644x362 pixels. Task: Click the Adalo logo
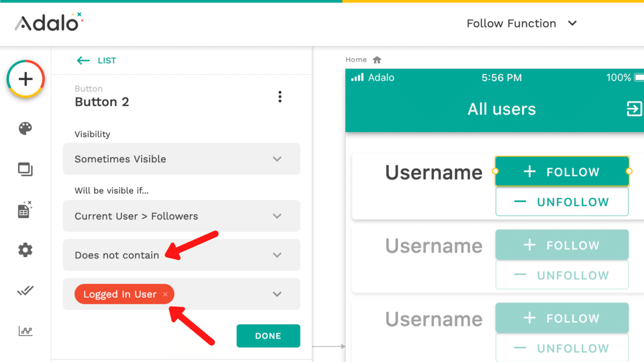[x=49, y=23]
